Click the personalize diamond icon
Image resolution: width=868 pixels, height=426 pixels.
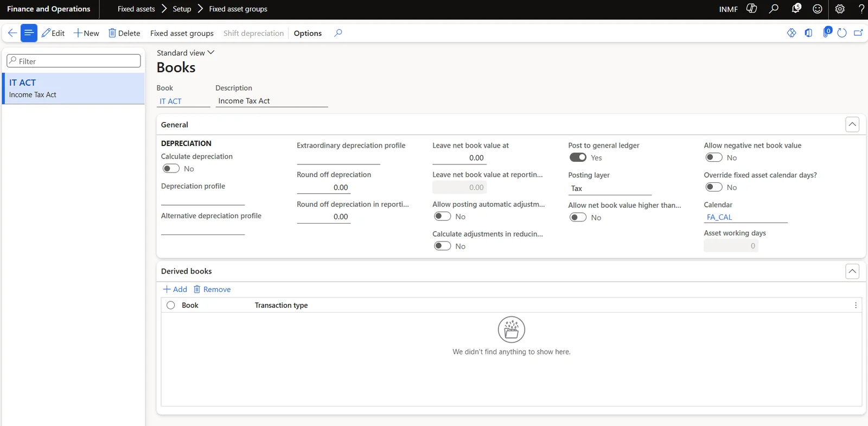click(792, 33)
